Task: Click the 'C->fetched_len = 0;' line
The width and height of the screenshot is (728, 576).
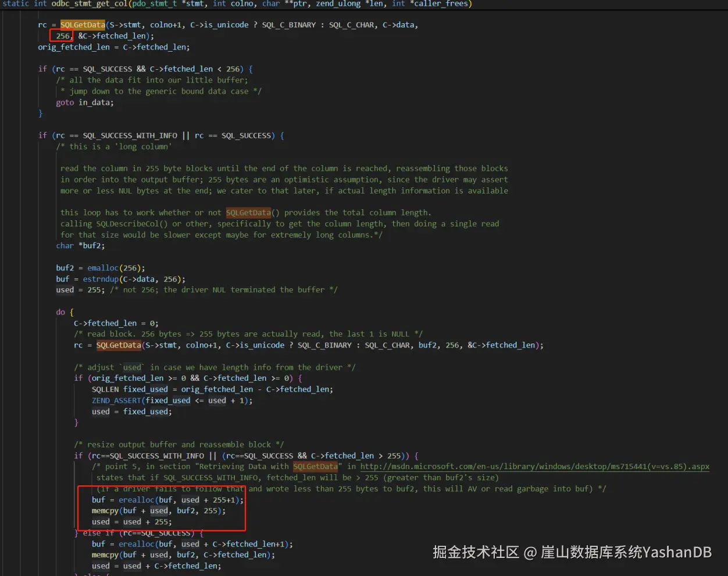Action: [116, 323]
